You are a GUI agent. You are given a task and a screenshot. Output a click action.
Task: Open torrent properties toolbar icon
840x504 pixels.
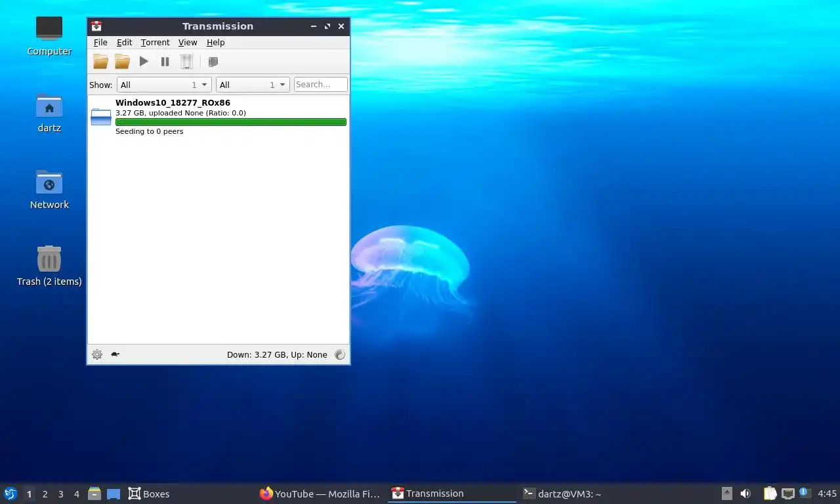tap(213, 62)
